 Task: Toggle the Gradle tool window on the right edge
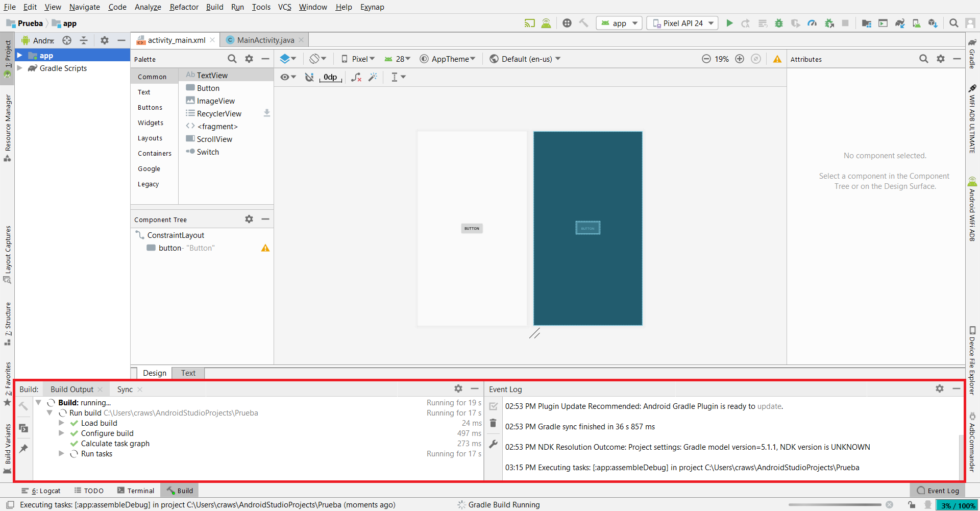coord(972,54)
